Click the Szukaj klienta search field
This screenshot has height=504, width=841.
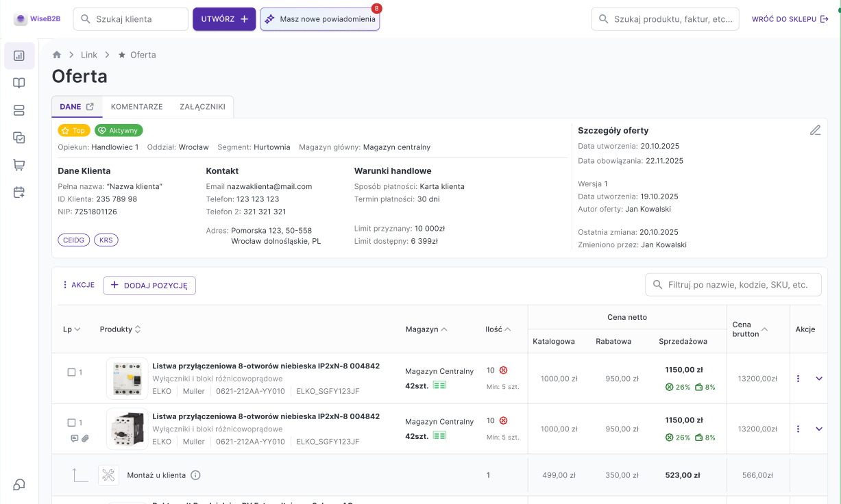coord(131,19)
